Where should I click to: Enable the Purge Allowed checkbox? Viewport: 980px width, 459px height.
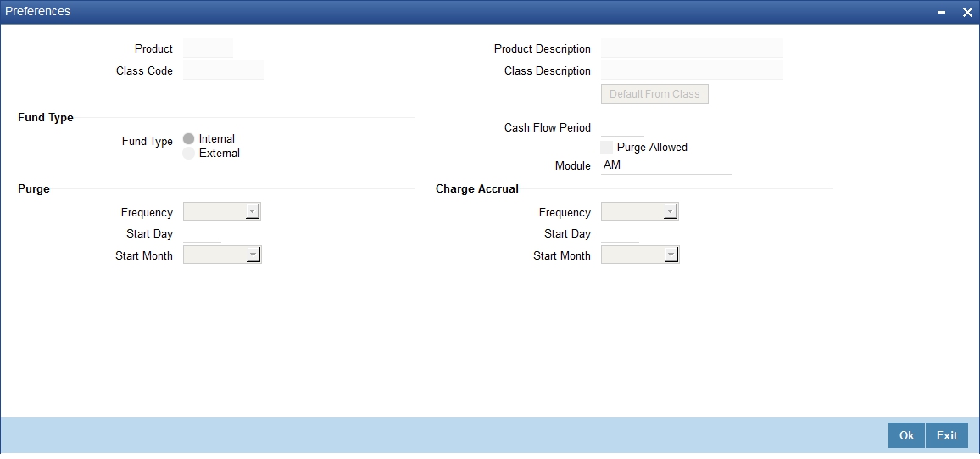pos(606,148)
